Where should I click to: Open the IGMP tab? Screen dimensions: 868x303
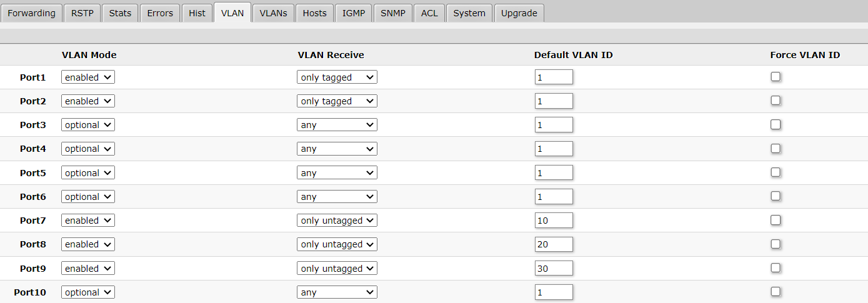click(x=353, y=12)
